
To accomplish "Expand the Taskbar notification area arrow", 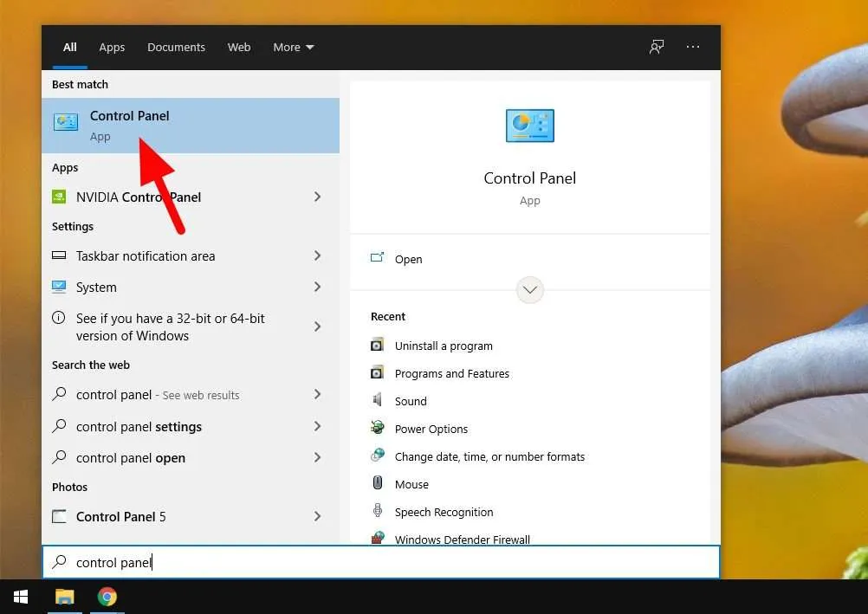I will (317, 255).
